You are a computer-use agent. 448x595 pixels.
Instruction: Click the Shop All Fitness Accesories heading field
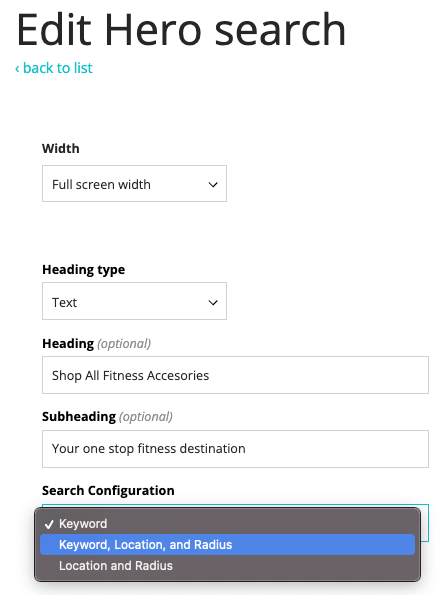pos(235,375)
